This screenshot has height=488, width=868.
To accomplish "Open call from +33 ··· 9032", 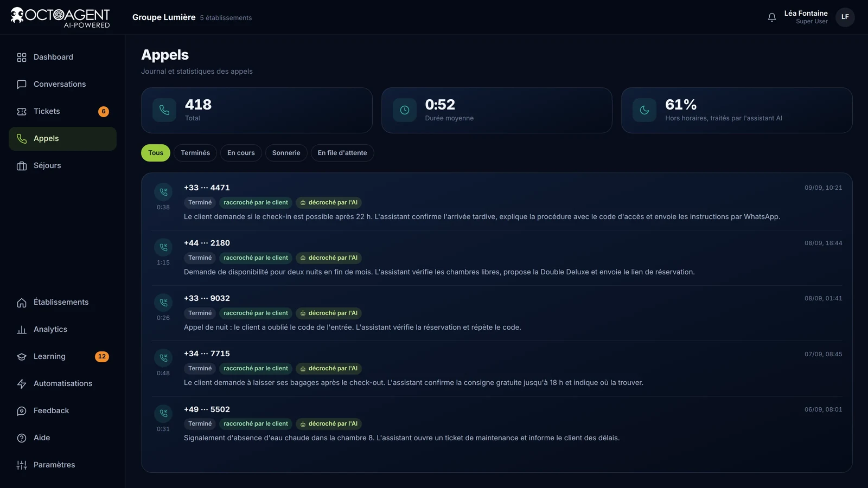I will pos(496,313).
